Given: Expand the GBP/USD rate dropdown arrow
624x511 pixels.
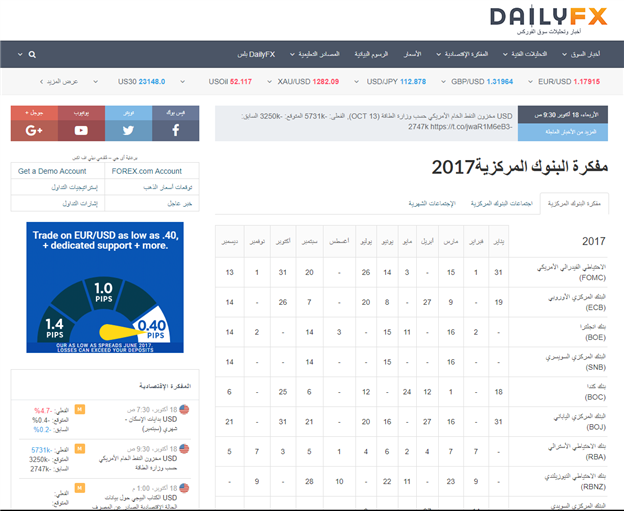Looking at the screenshot, I should pos(443,82).
